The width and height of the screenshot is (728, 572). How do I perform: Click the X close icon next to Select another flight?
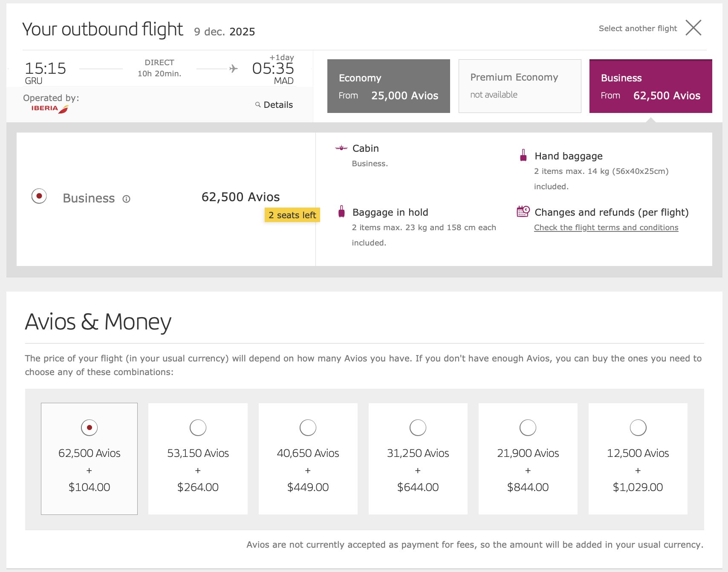693,28
